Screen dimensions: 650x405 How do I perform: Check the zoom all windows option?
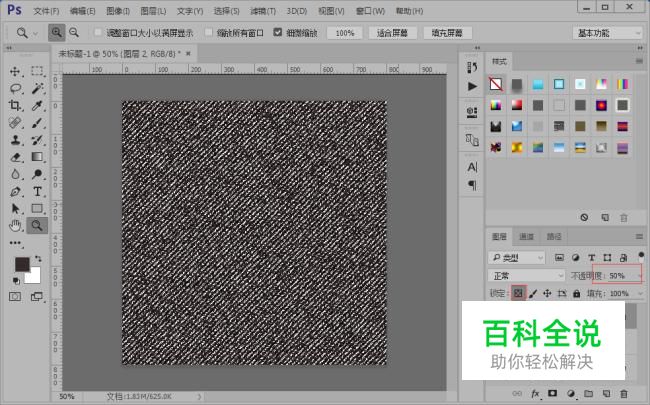point(208,33)
